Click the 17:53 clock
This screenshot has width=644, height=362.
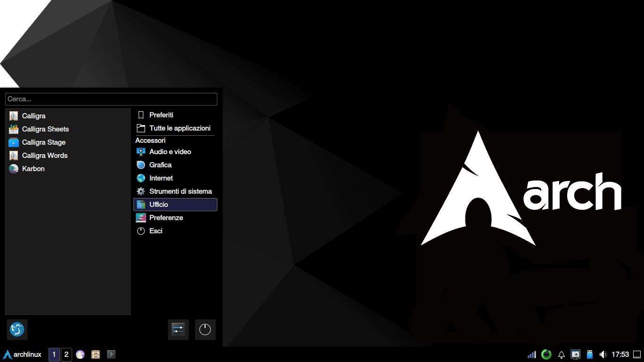[620, 354]
